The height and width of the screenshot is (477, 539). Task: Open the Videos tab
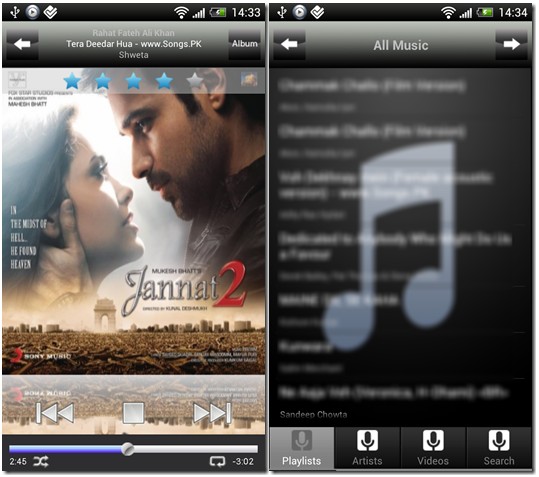pyautogui.click(x=433, y=448)
